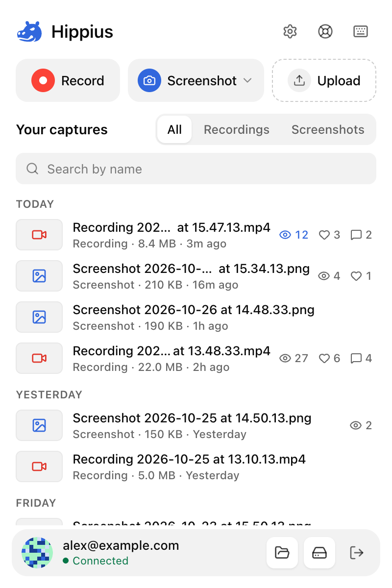The height and width of the screenshot is (588, 392).
Task: Open thumbnail of Recording 2026-10-25 at 13.10.13.mp4
Action: 39,466
